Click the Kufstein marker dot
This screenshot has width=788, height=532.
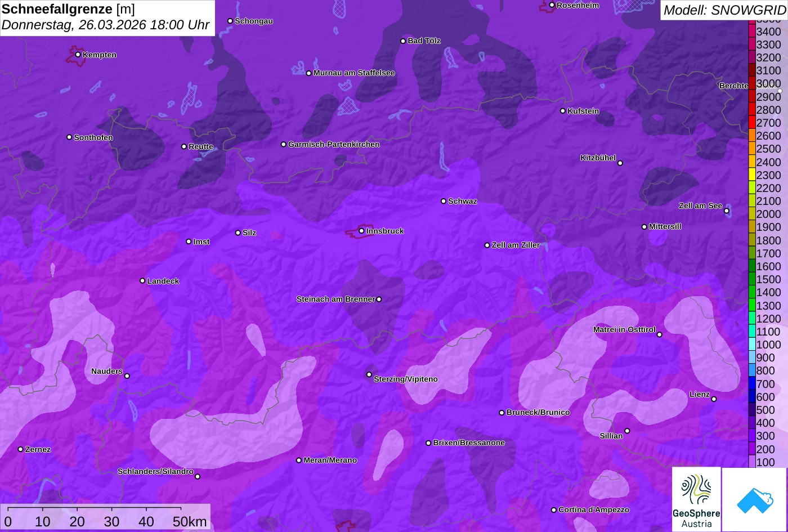[x=562, y=111]
